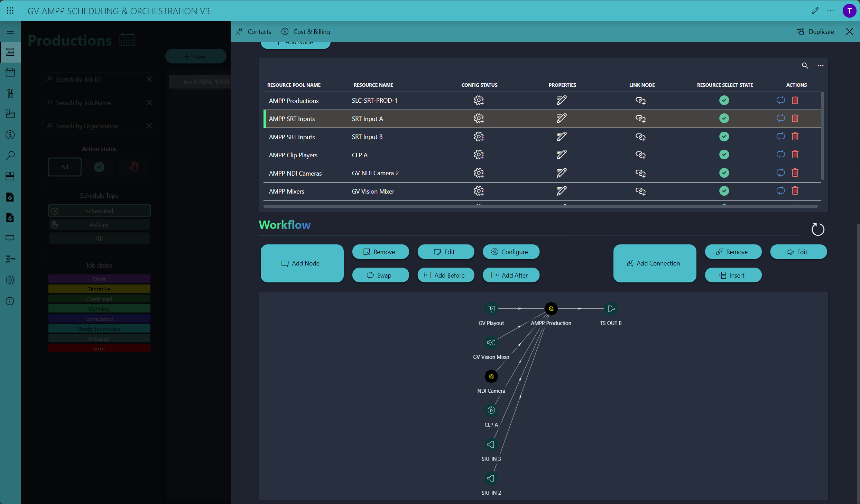Select the AMPP Production workflow node
Viewport: 860px width, 504px height.
[x=551, y=309]
